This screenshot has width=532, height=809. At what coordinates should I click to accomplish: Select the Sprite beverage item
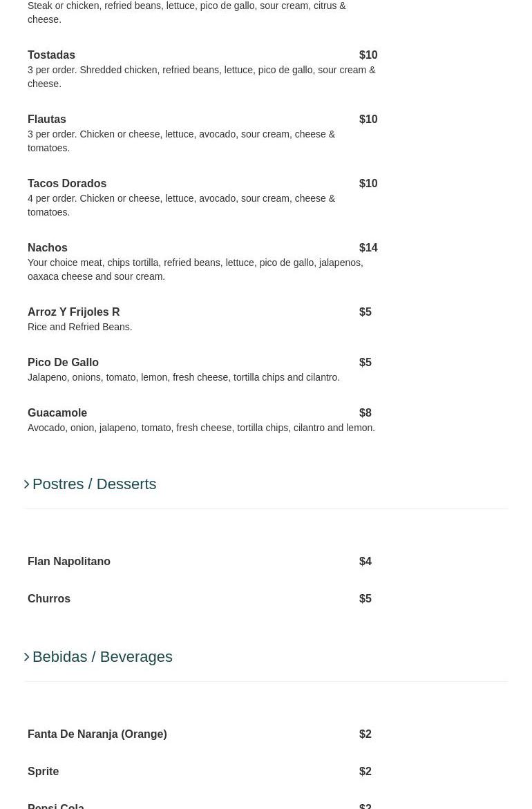pyautogui.click(x=43, y=772)
